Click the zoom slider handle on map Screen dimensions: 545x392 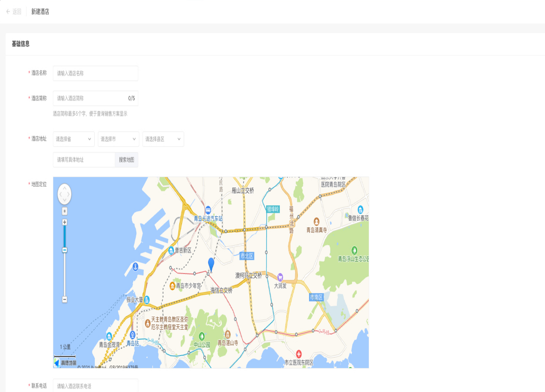65,250
